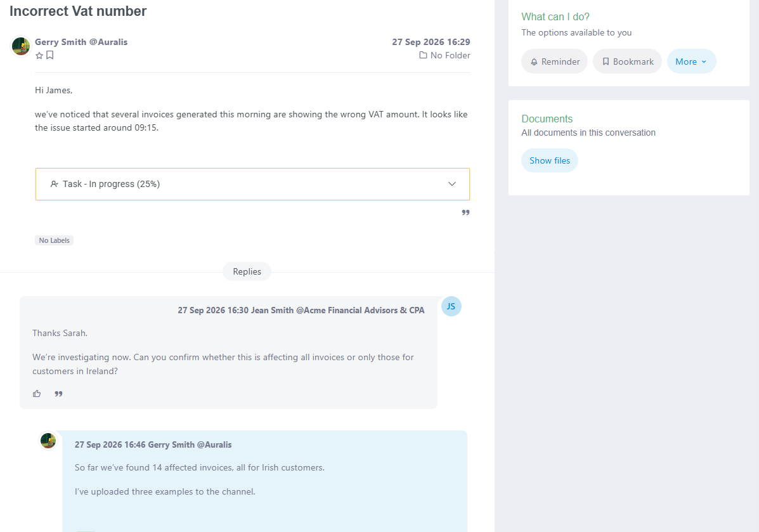Open the More options dropdown
This screenshot has width=759, height=532.
691,62
